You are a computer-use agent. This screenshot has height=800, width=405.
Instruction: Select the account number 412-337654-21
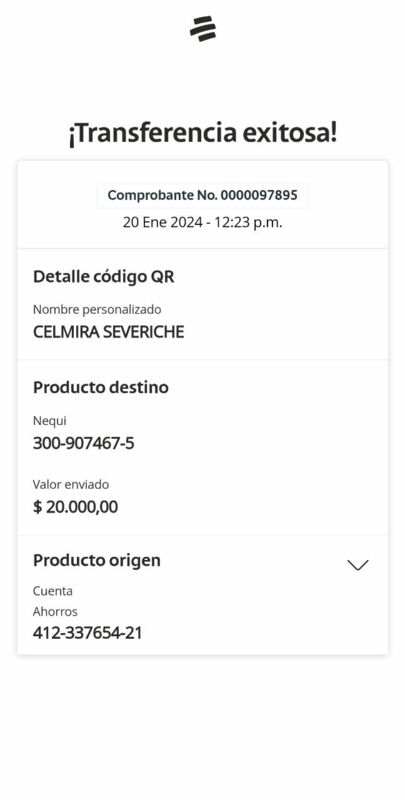[x=87, y=633]
